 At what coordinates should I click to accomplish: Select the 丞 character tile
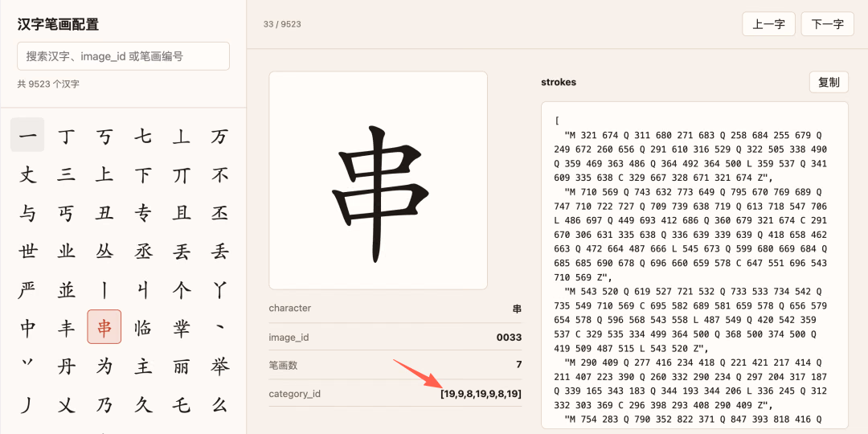[143, 251]
